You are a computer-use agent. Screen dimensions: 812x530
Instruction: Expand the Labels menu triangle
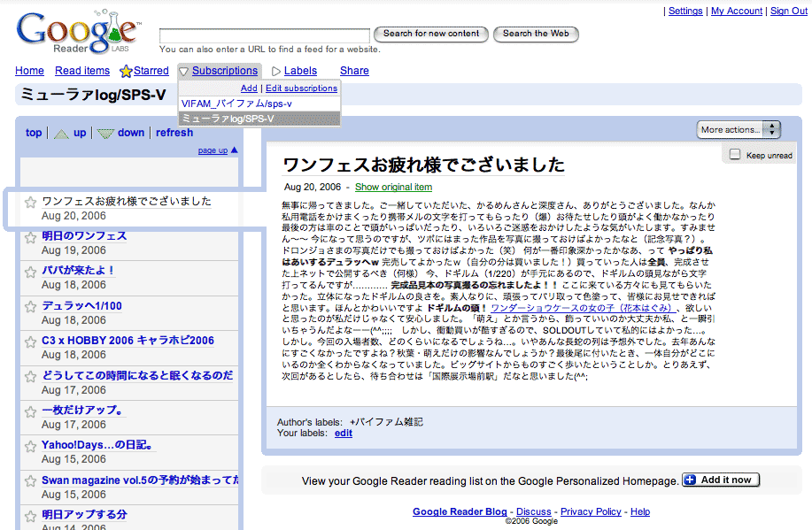pos(276,72)
